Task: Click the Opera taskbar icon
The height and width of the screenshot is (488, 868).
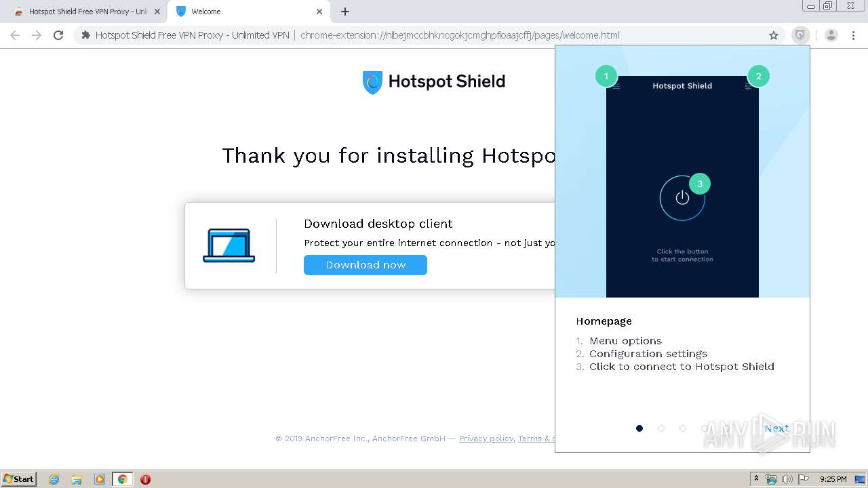Action: [145, 479]
